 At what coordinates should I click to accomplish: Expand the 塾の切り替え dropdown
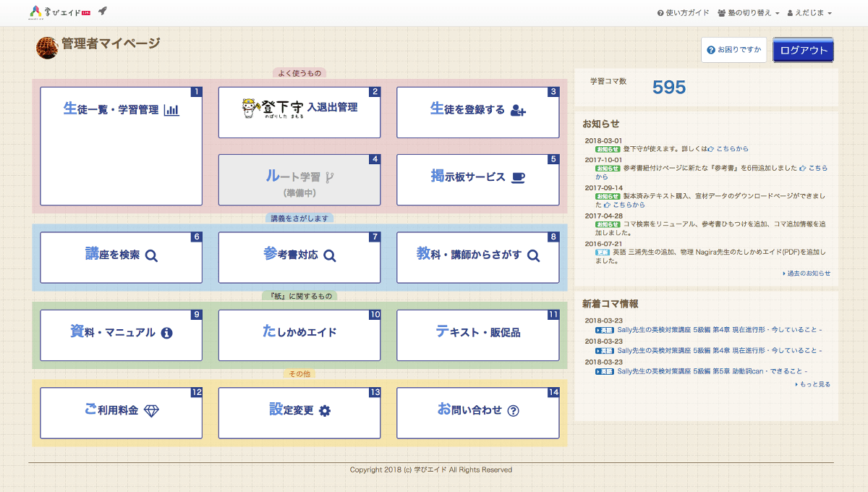click(x=748, y=13)
